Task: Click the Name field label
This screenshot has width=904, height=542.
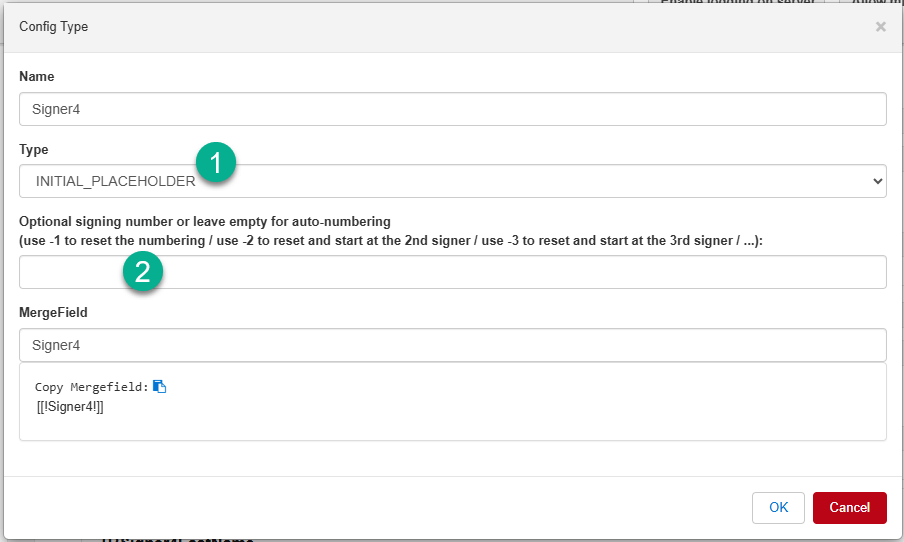Action: click(x=37, y=77)
